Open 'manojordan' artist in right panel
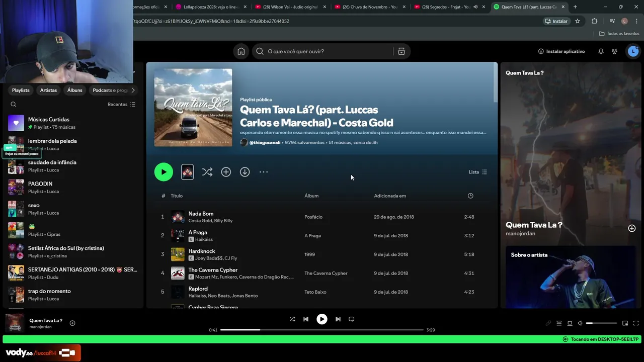644x362 pixels. pos(520,233)
